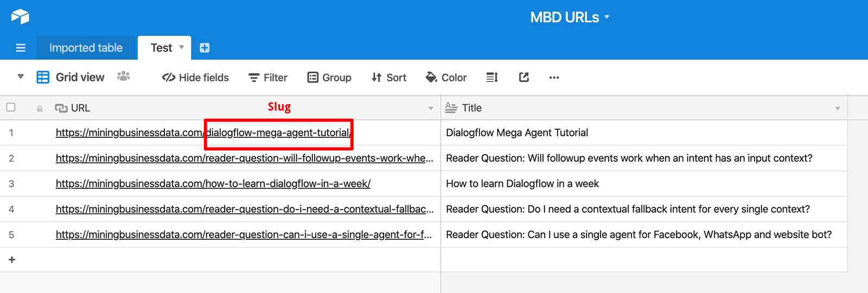Open the Grid view switcher

pyautogui.click(x=71, y=77)
